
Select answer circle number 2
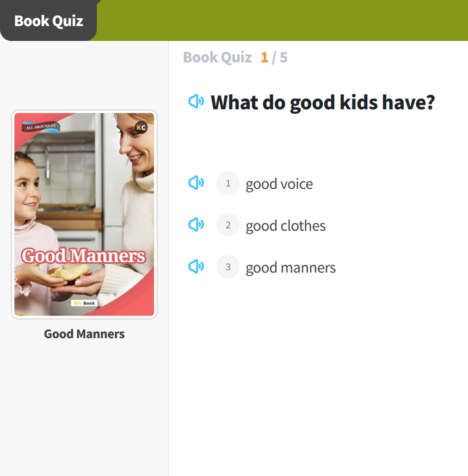click(x=228, y=225)
